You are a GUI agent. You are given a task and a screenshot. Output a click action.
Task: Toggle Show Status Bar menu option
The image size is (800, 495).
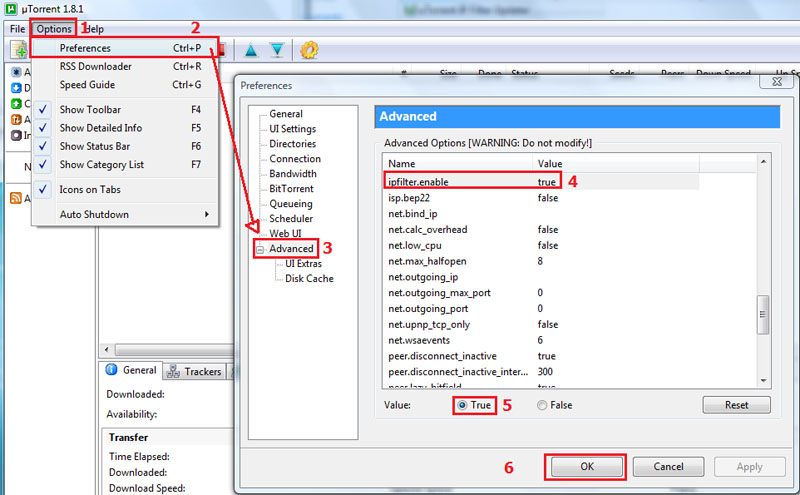pyautogui.click(x=125, y=146)
